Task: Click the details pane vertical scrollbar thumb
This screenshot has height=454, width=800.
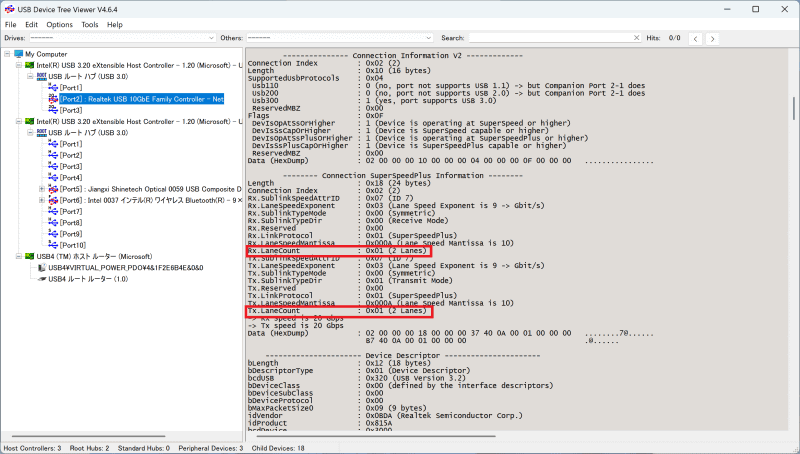Action: [793, 107]
